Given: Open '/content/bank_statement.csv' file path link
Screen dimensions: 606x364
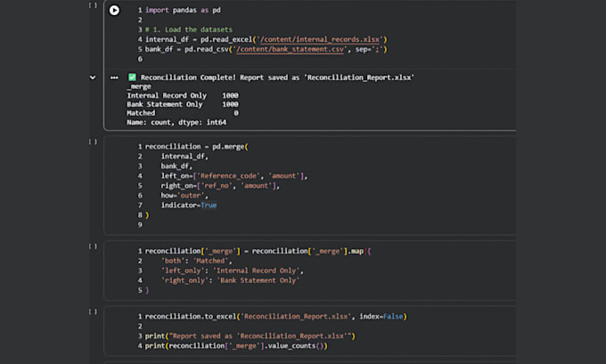Looking at the screenshot, I should tap(290, 49).
